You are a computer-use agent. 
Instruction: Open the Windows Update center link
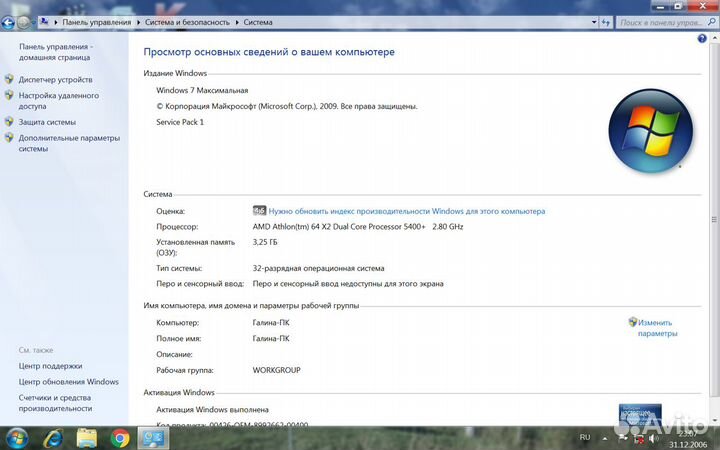pyautogui.click(x=68, y=381)
